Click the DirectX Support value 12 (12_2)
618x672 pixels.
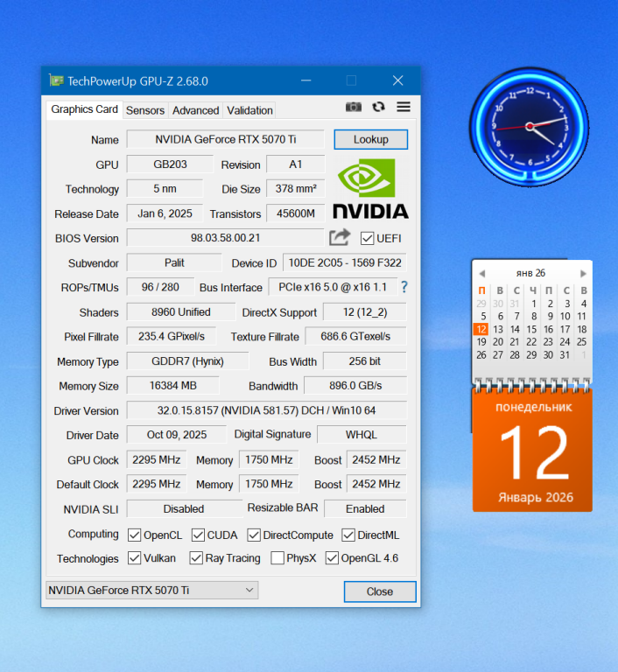pos(365,312)
